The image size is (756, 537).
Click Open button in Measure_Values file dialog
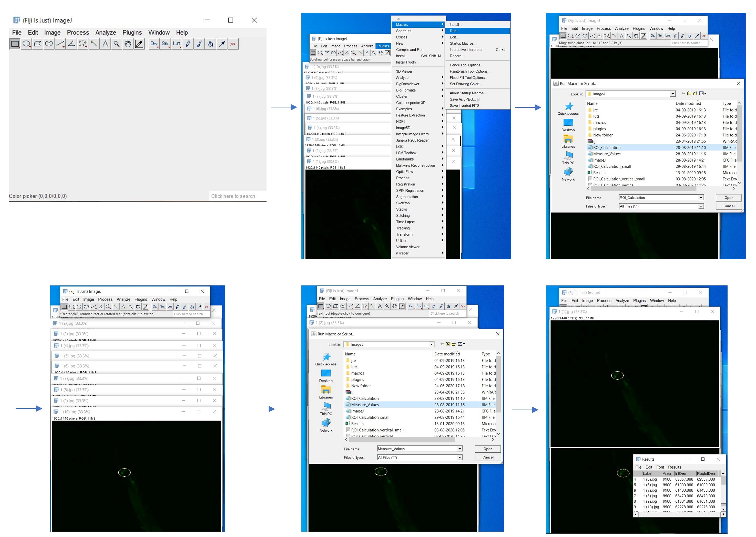pos(488,449)
